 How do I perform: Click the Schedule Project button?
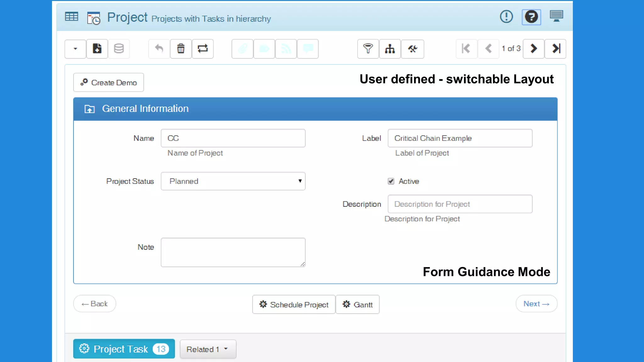[x=294, y=304]
